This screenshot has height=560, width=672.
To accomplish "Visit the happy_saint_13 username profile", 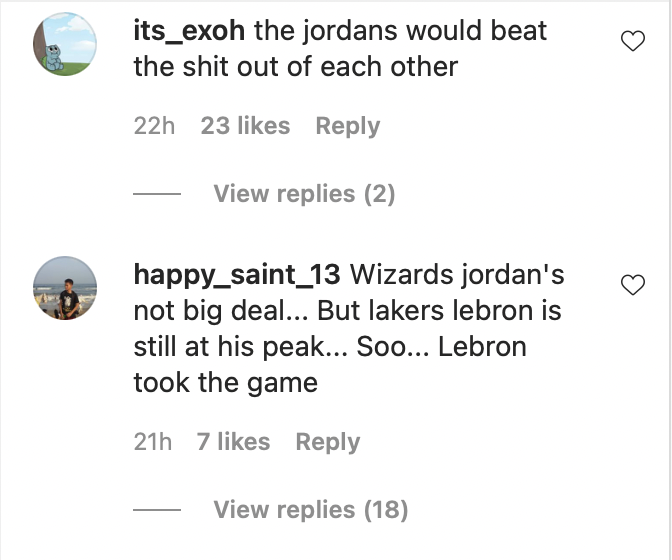I will (237, 275).
